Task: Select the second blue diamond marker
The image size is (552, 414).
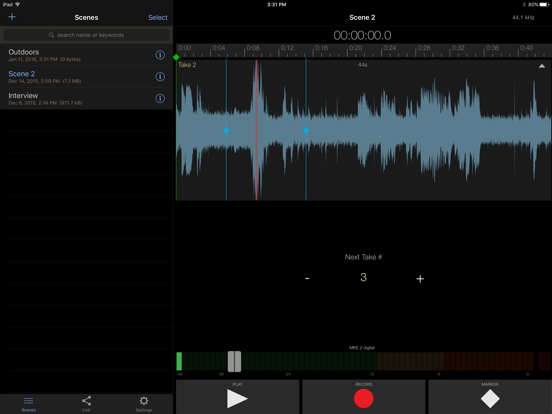Action: click(x=306, y=131)
